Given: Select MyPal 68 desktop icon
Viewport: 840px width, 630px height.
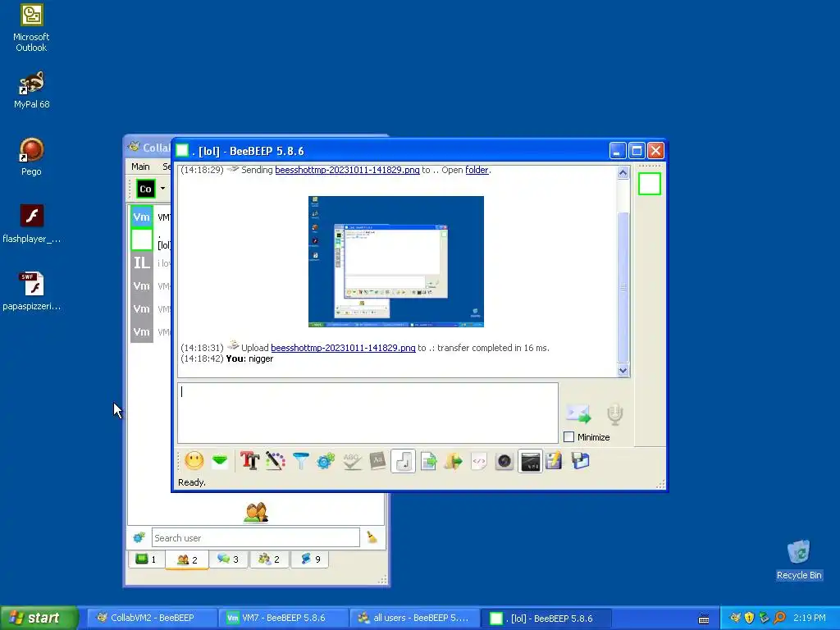Looking at the screenshot, I should [x=32, y=90].
